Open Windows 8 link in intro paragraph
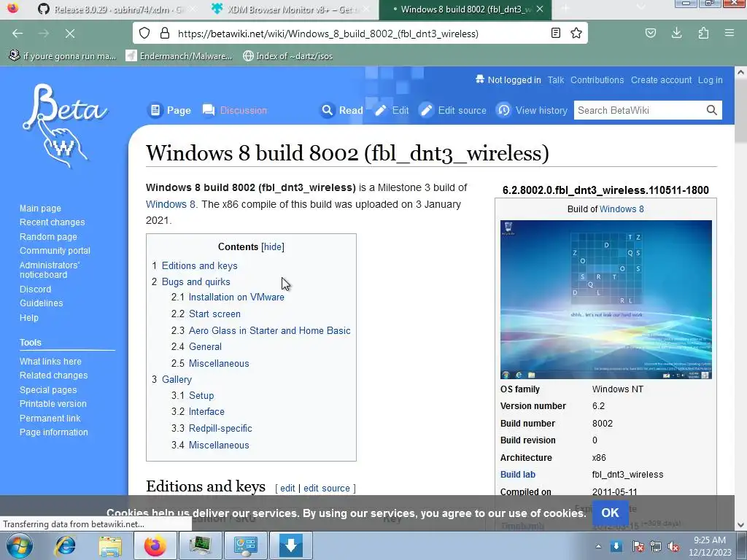This screenshot has width=747, height=560. click(171, 204)
